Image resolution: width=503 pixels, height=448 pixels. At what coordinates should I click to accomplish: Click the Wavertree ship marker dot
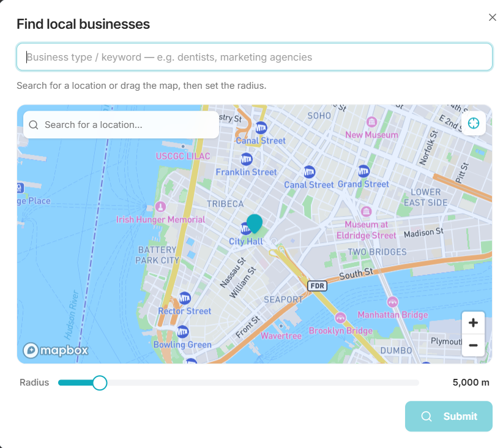281,326
